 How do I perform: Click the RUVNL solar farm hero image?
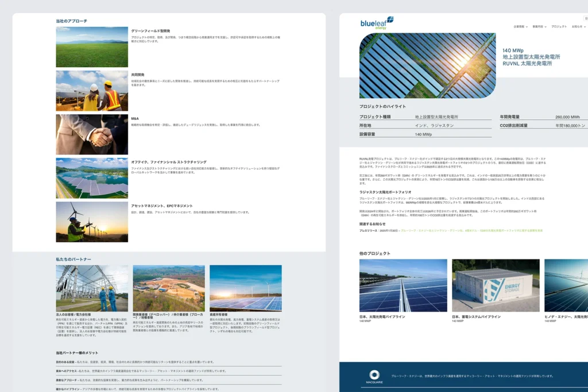(x=427, y=65)
